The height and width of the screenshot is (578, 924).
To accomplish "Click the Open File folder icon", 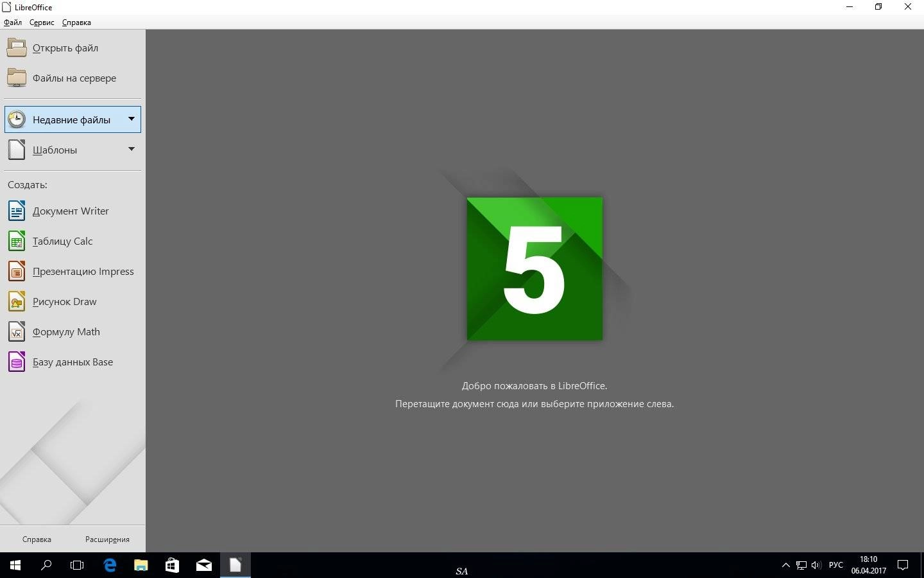I will tap(17, 48).
